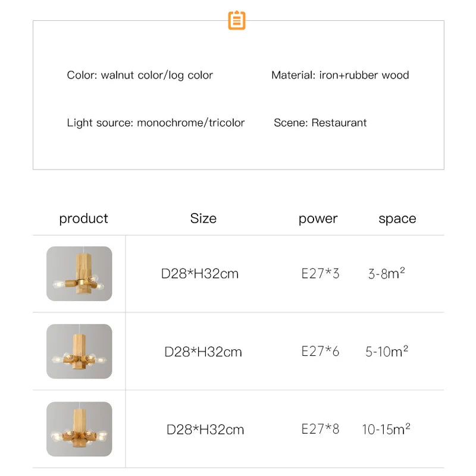Open the eight-bulb E27*8 lamp thumbnail

click(79, 429)
